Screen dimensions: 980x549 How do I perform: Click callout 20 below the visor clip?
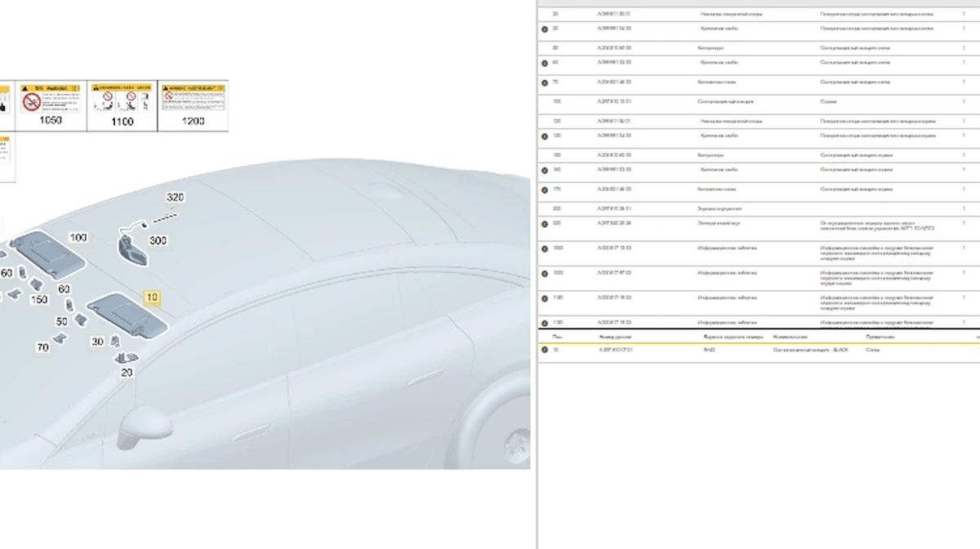pyautogui.click(x=126, y=373)
